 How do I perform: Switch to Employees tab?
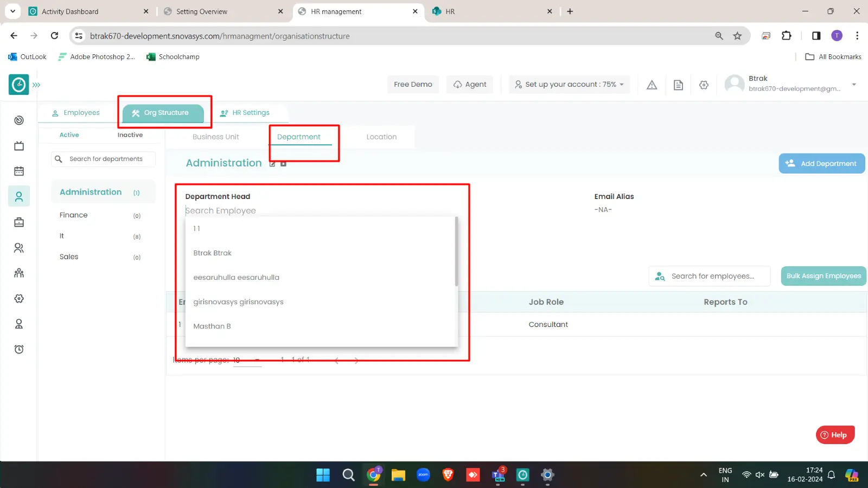[x=75, y=113]
